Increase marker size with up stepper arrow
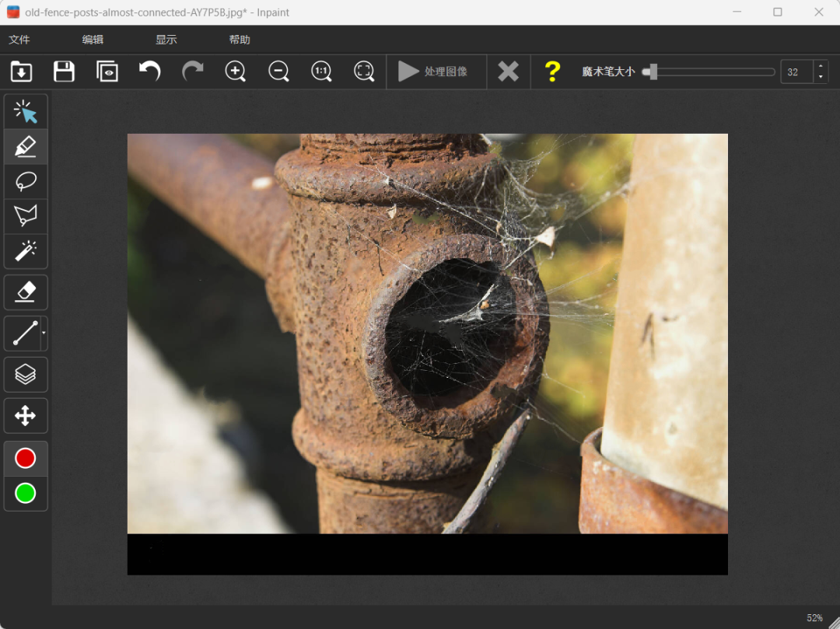Image resolution: width=840 pixels, height=629 pixels. (821, 67)
